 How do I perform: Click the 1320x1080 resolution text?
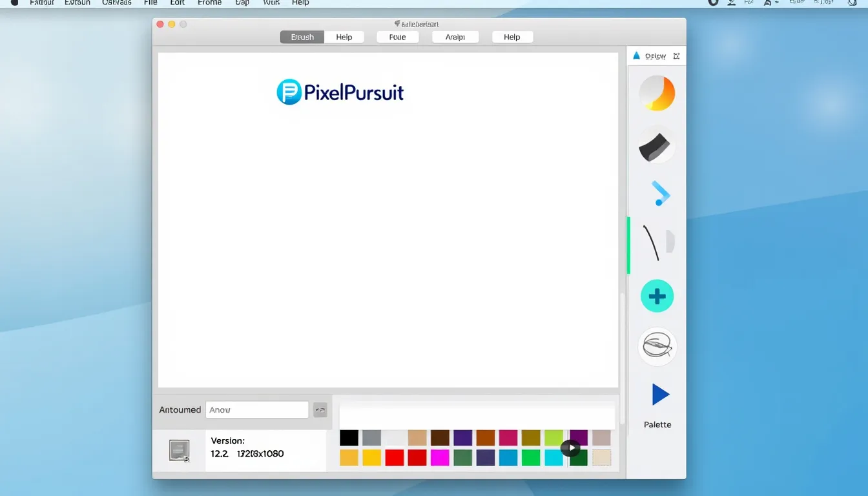260,453
